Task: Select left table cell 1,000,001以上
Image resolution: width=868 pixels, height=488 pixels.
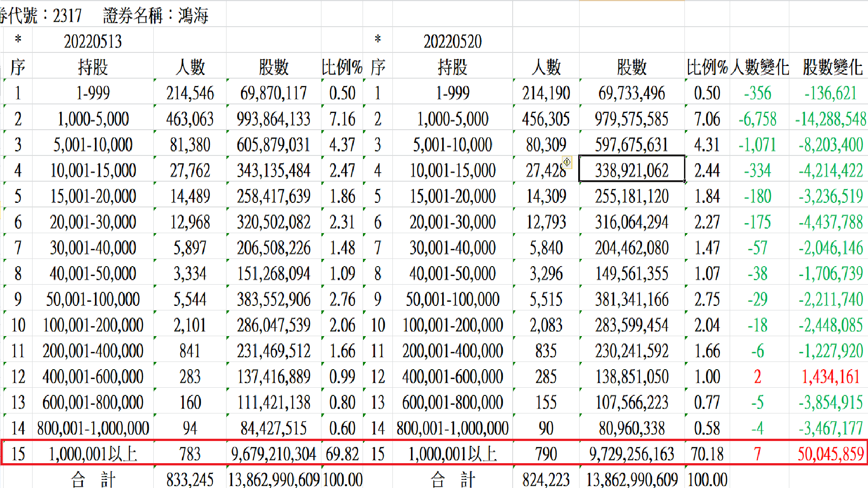Action: tap(93, 454)
